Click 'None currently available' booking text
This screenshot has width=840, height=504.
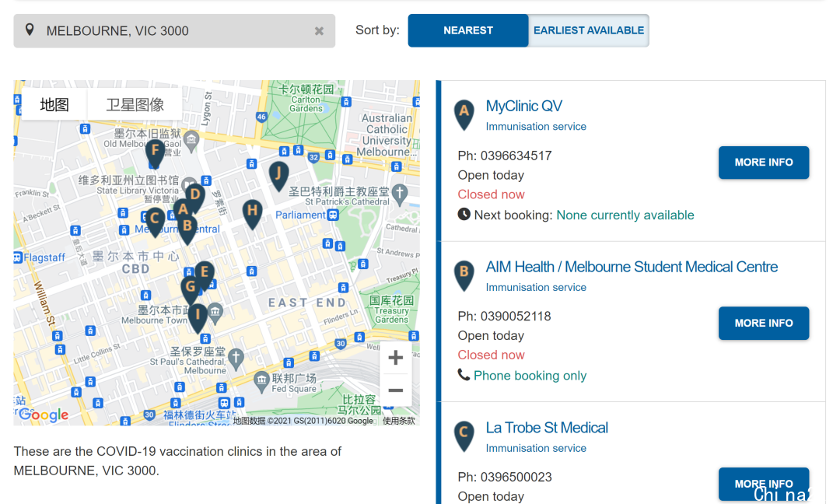tap(625, 215)
